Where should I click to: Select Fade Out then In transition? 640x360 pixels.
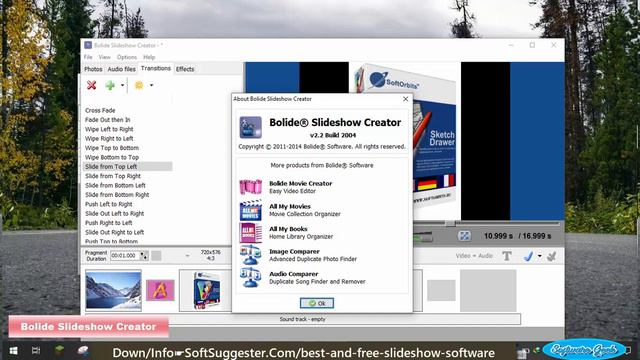107,120
